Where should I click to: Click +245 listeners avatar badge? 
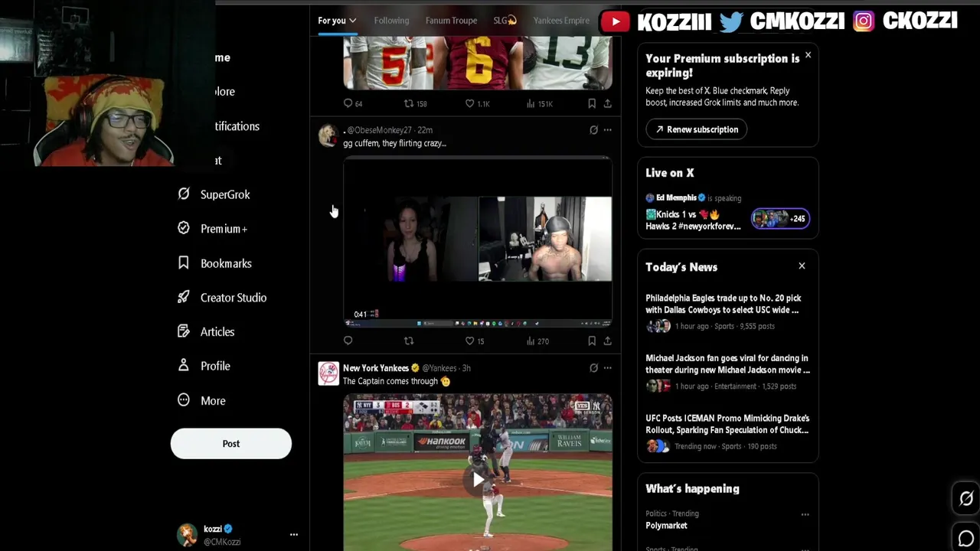[x=780, y=219]
